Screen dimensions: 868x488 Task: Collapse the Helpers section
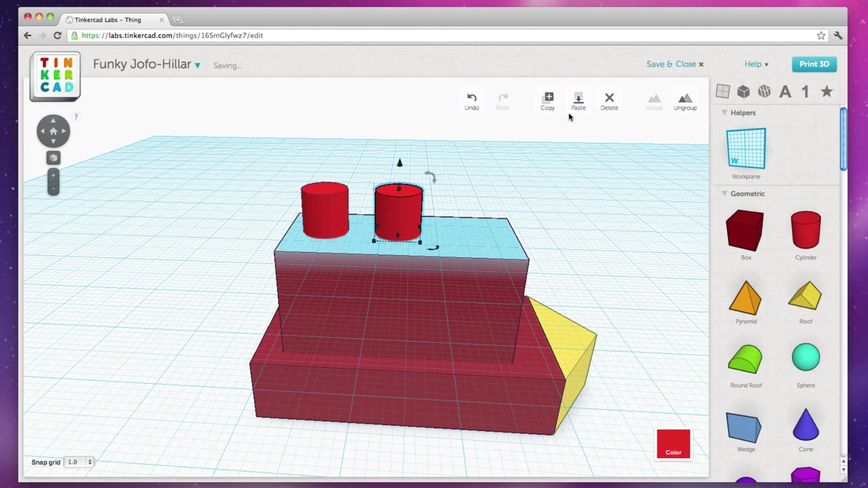[x=724, y=113]
